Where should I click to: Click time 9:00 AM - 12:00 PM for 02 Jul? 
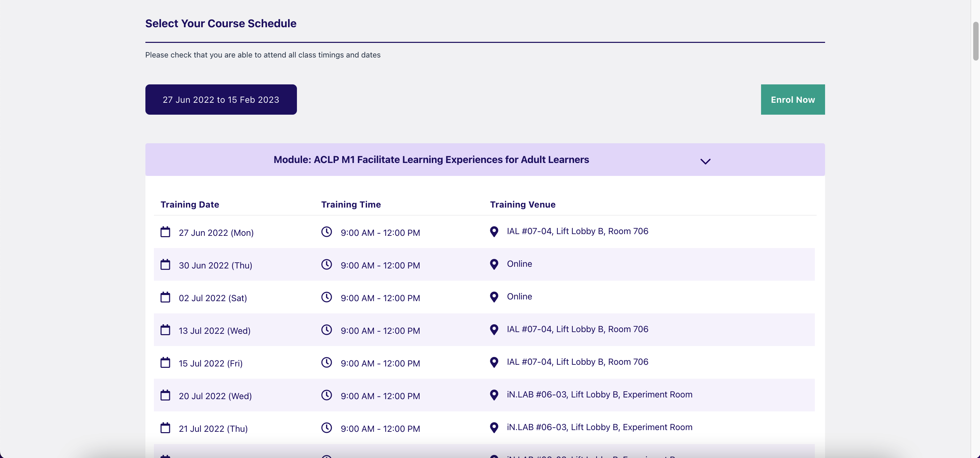380,298
